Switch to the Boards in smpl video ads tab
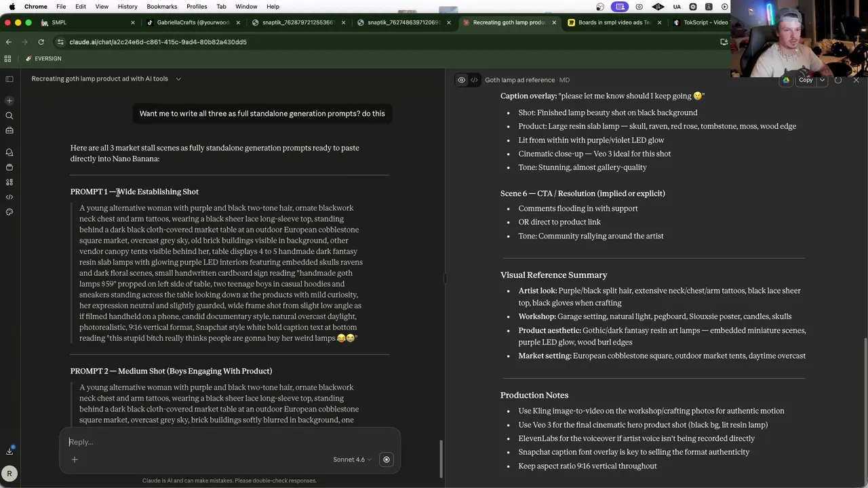868x488 pixels. click(x=614, y=22)
